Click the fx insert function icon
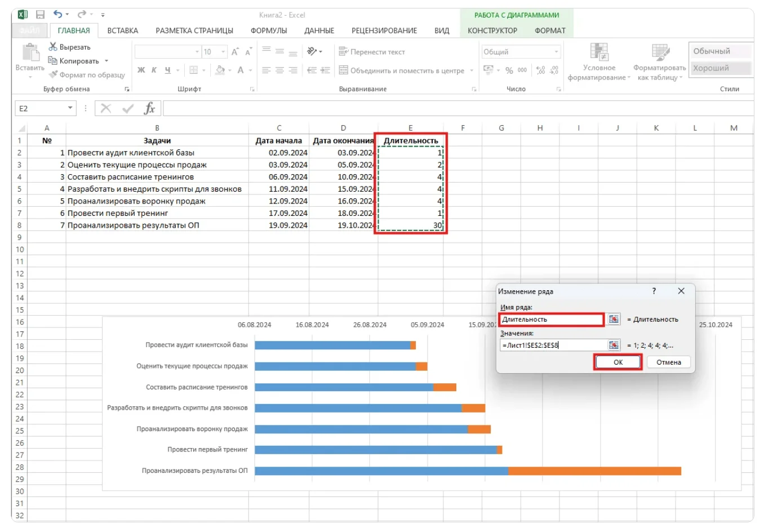The width and height of the screenshot is (764, 532). coord(149,108)
